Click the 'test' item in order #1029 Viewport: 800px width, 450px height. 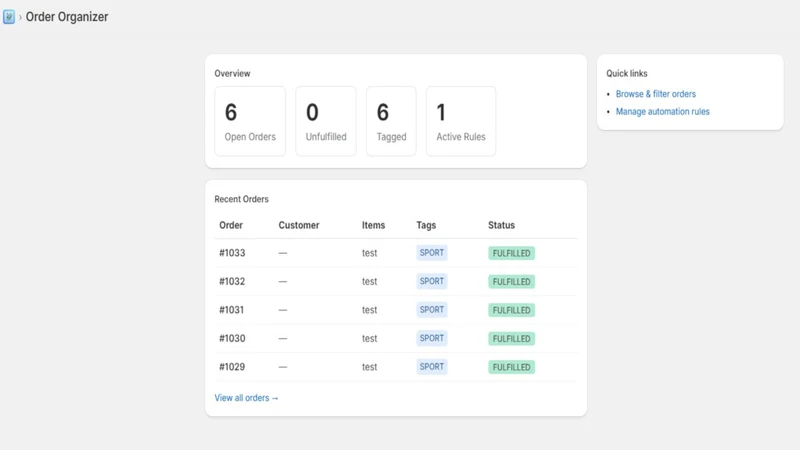pyautogui.click(x=369, y=367)
